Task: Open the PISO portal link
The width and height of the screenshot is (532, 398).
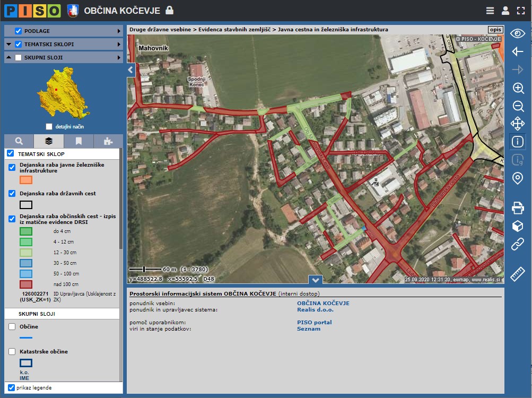Action: [x=314, y=322]
